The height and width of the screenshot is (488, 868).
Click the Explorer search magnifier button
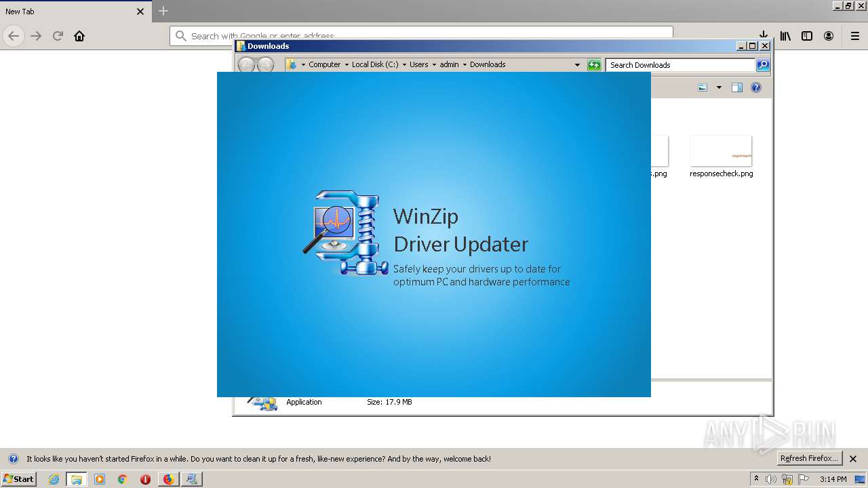pyautogui.click(x=763, y=65)
